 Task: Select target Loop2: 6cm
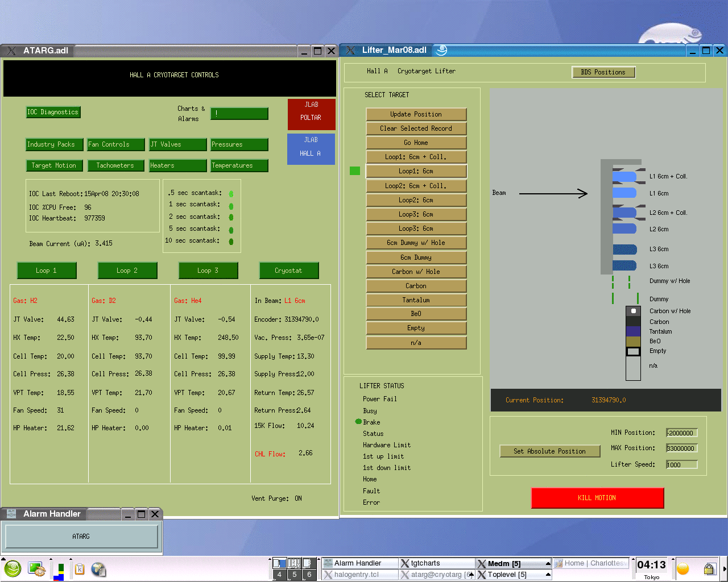tap(416, 200)
